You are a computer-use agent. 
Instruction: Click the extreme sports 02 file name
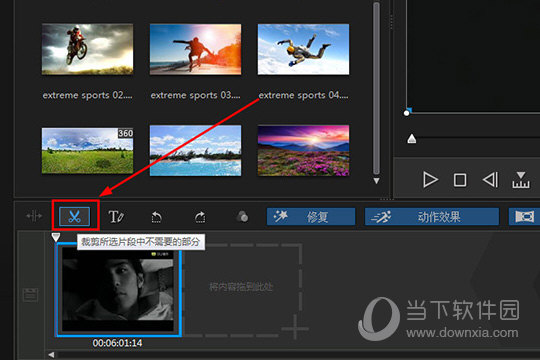click(x=87, y=95)
